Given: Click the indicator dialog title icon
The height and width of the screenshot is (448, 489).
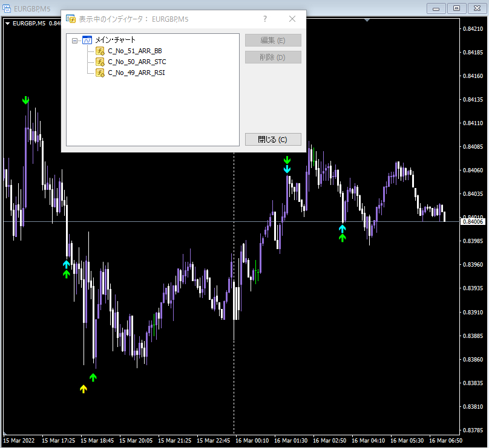Looking at the screenshot, I should tap(71, 19).
